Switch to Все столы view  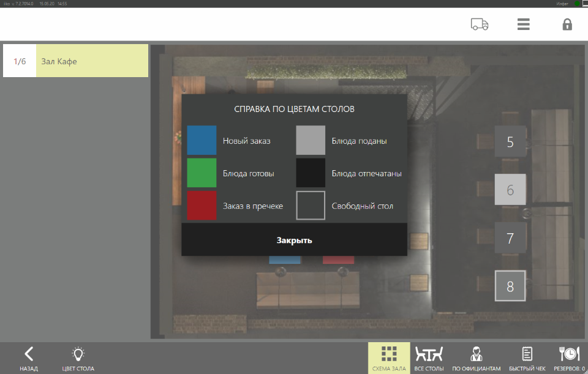click(x=429, y=358)
